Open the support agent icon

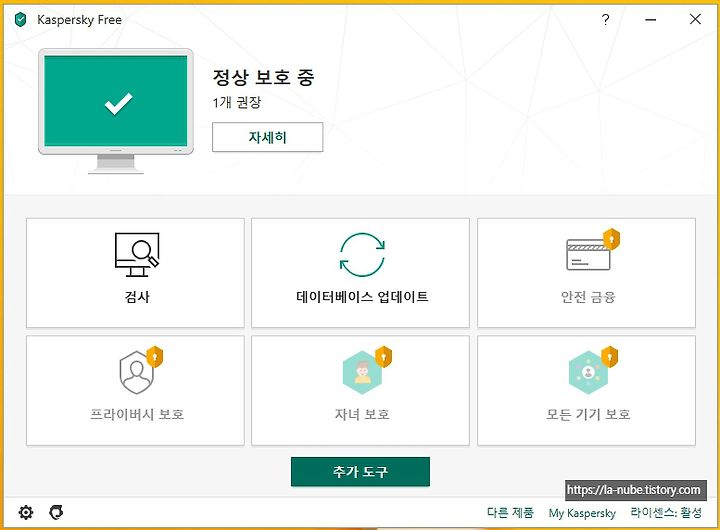(56, 512)
